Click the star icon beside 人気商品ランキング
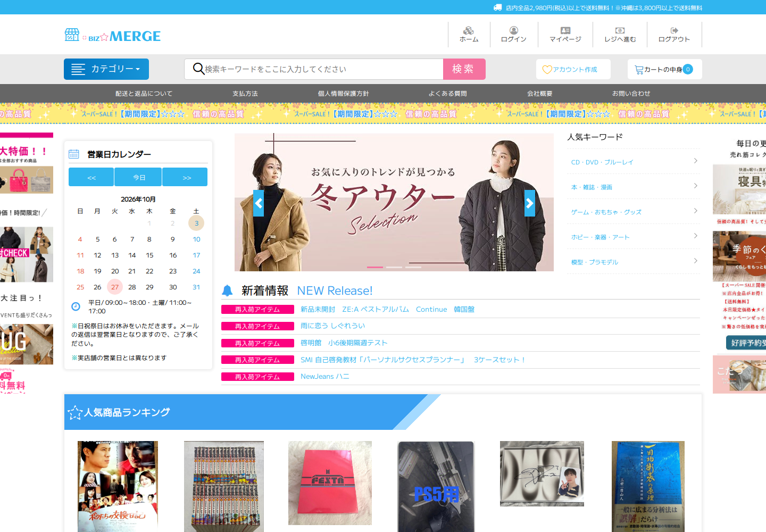 [75, 412]
